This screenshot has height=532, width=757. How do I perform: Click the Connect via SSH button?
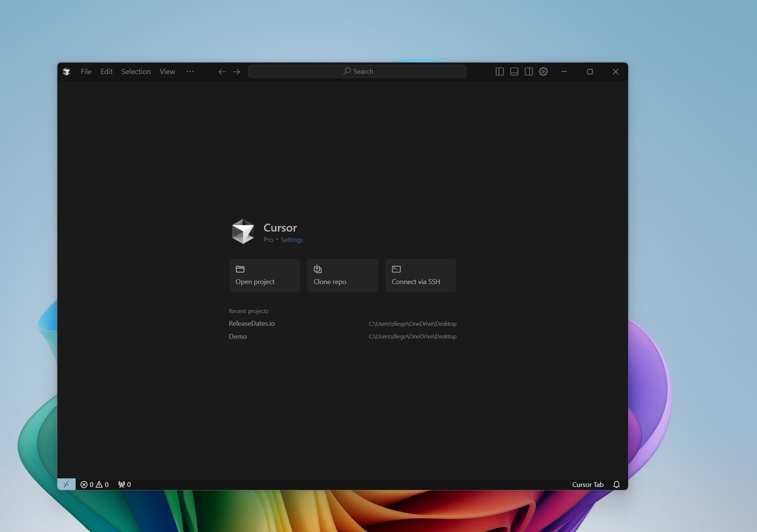(x=420, y=275)
